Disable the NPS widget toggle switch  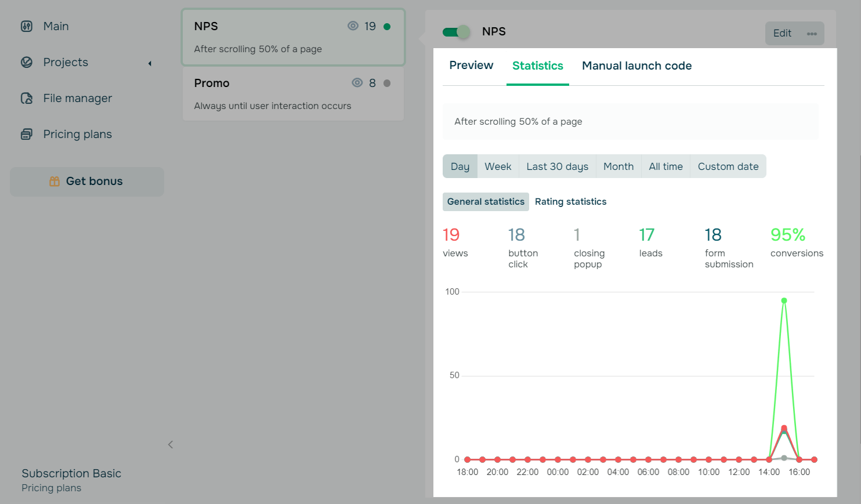(456, 32)
